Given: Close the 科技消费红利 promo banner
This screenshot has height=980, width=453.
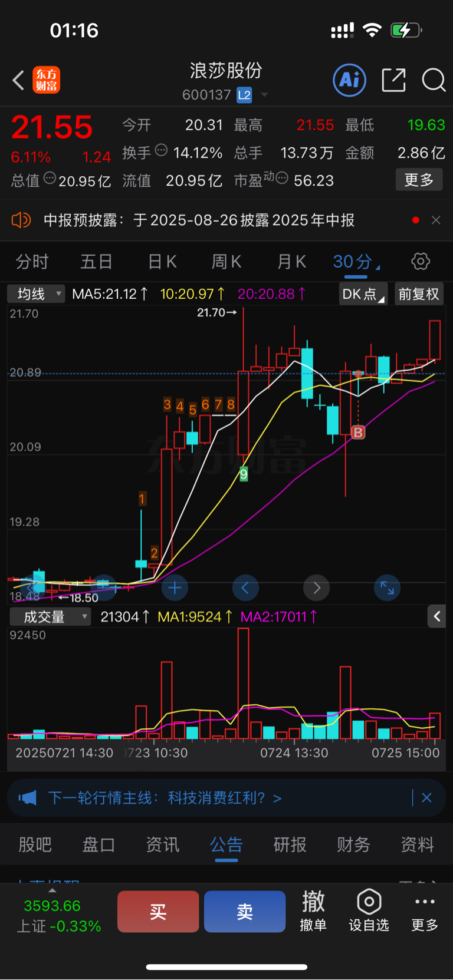Looking at the screenshot, I should coord(426,798).
